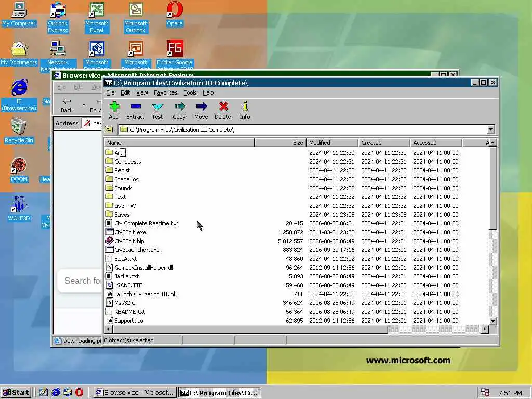This screenshot has height=399, width=532.
Task: Click the Extract toolbar icon
Action: click(x=136, y=107)
